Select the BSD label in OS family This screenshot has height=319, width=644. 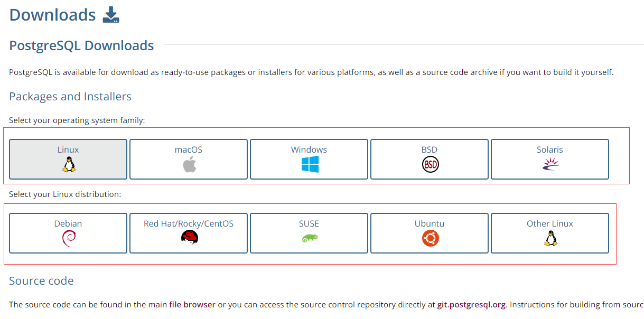[430, 150]
